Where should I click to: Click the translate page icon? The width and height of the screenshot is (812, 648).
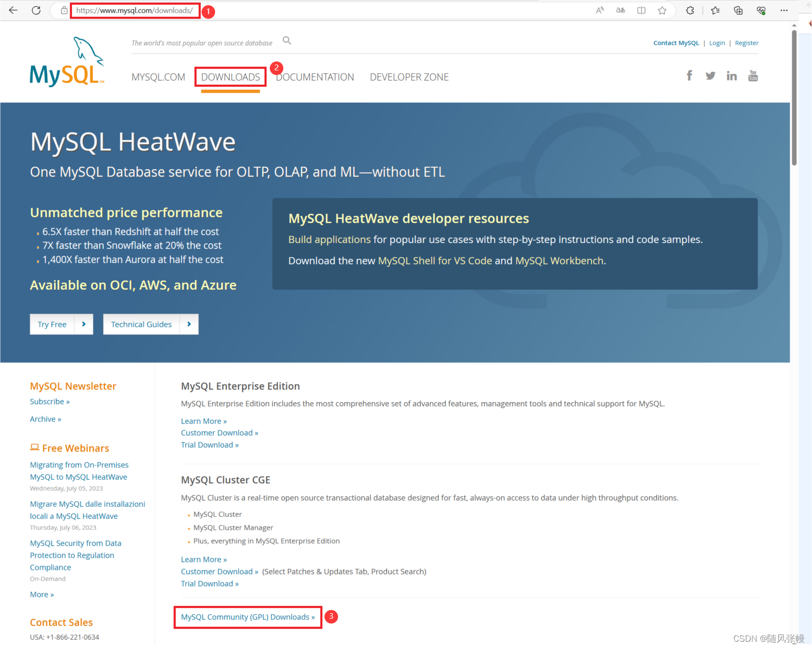pyautogui.click(x=620, y=10)
